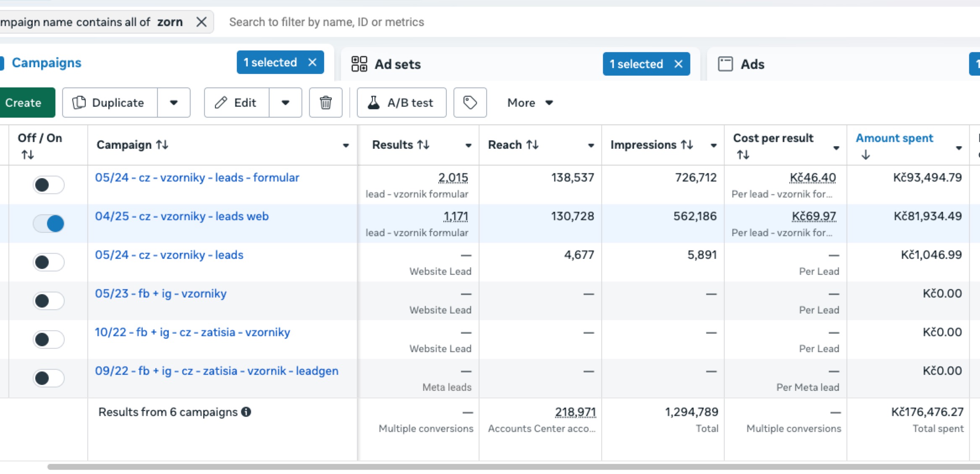Start an A/B test with flask icon

click(401, 103)
